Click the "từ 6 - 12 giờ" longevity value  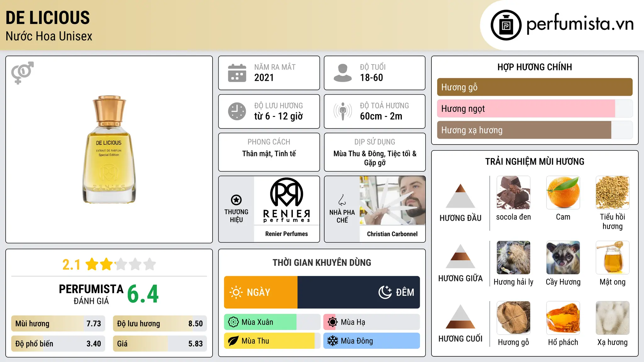pos(279,116)
